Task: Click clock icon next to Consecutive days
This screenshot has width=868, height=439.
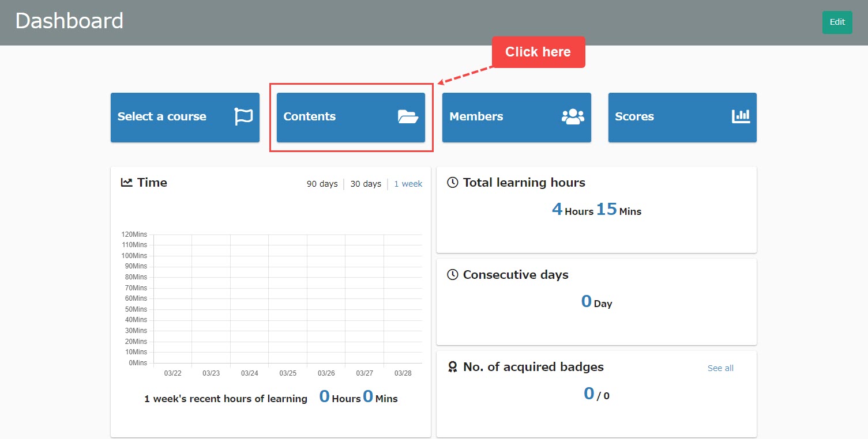Action: (453, 275)
